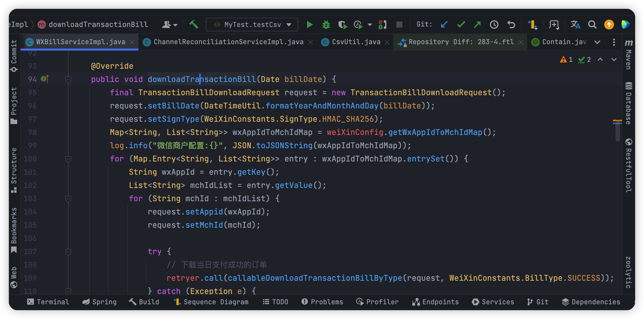Open the Maven side panel
The width and height of the screenshot is (644, 319).
(629, 54)
